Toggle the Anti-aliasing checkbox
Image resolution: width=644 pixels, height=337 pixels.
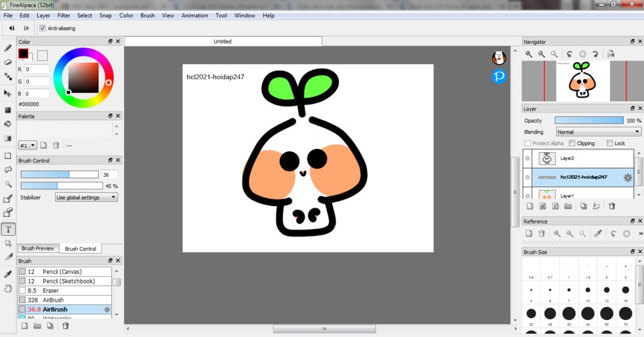[43, 28]
